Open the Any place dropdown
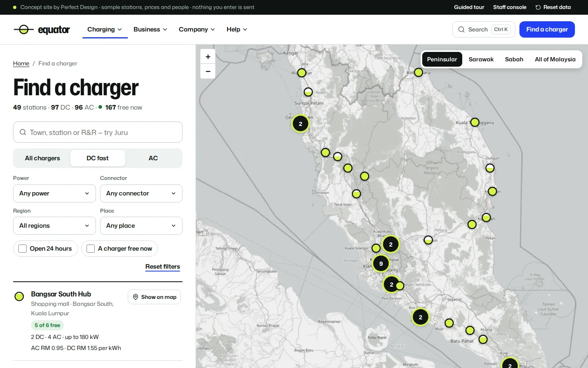 tap(141, 226)
